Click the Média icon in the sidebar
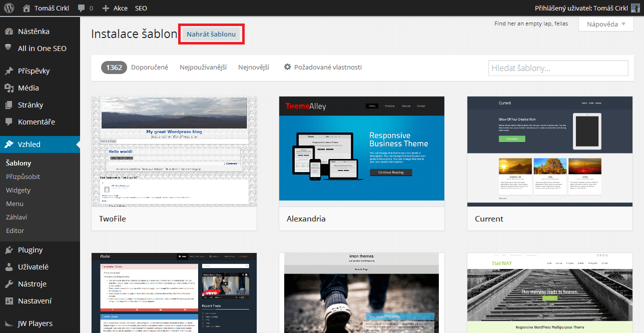This screenshot has width=644, height=333. pyautogui.click(x=9, y=88)
